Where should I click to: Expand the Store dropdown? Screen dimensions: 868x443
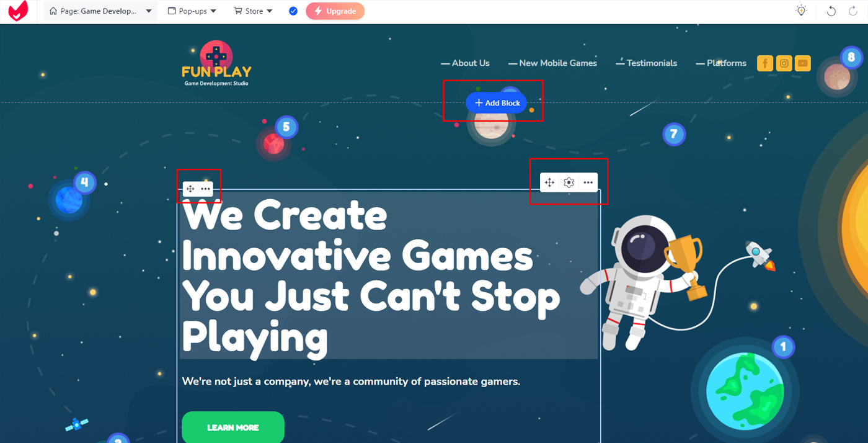tap(253, 11)
